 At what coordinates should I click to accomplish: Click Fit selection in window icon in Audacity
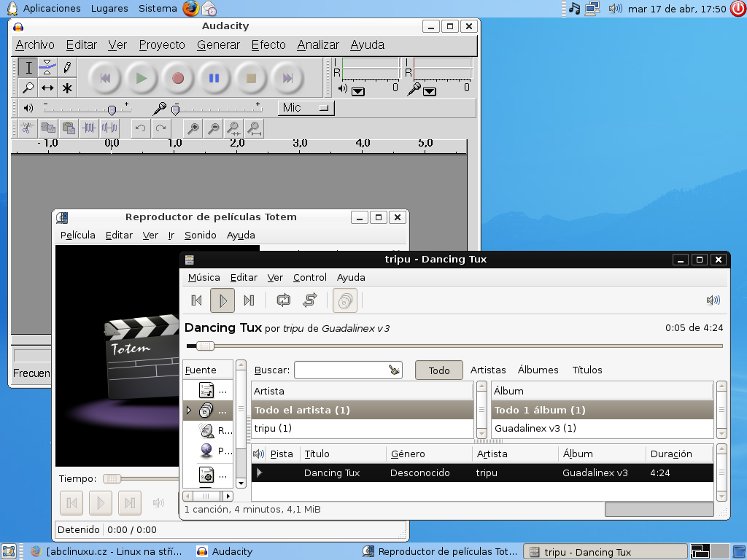point(234,128)
